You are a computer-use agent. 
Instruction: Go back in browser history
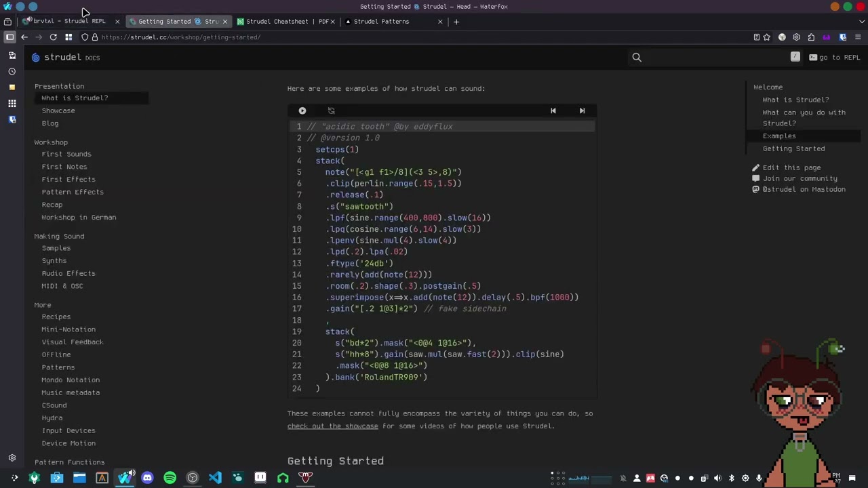pos(24,37)
